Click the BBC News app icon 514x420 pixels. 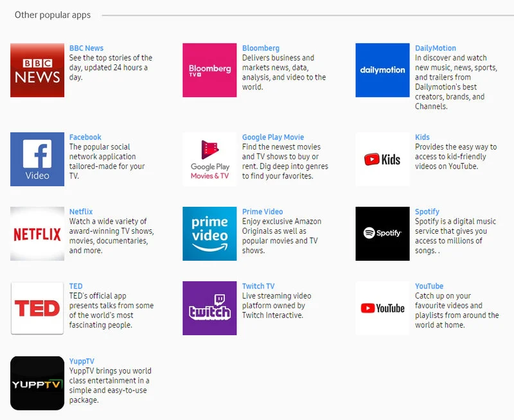(37, 70)
